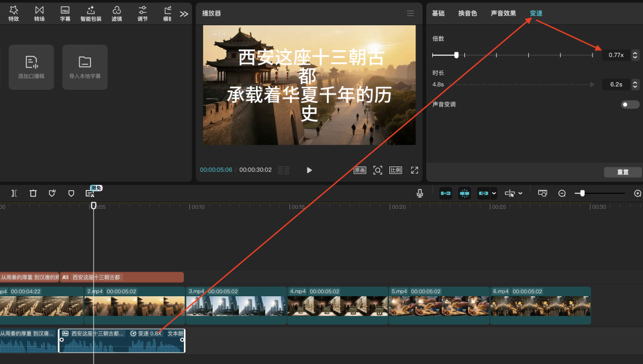The image size is (643, 364).
Task: Expand the hidden toolbar items with the double-chevron
Action: (183, 13)
